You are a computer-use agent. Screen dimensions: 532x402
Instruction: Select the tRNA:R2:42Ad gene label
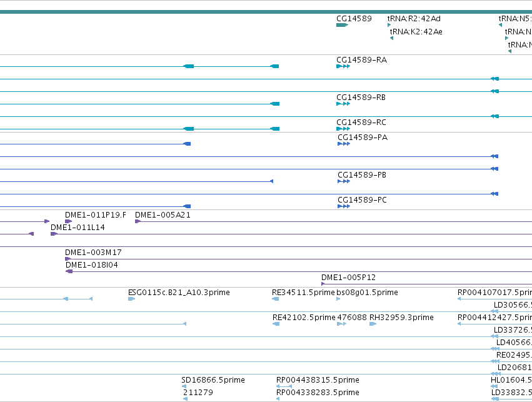[414, 19]
